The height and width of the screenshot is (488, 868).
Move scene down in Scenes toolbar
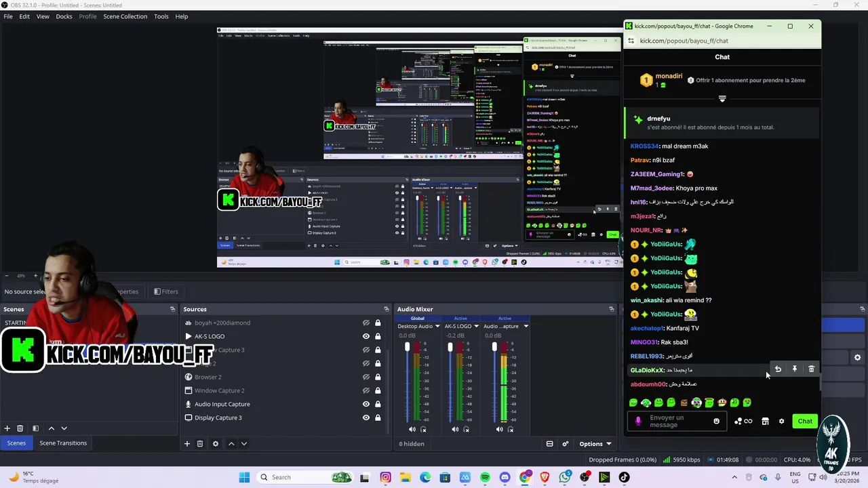(64, 428)
